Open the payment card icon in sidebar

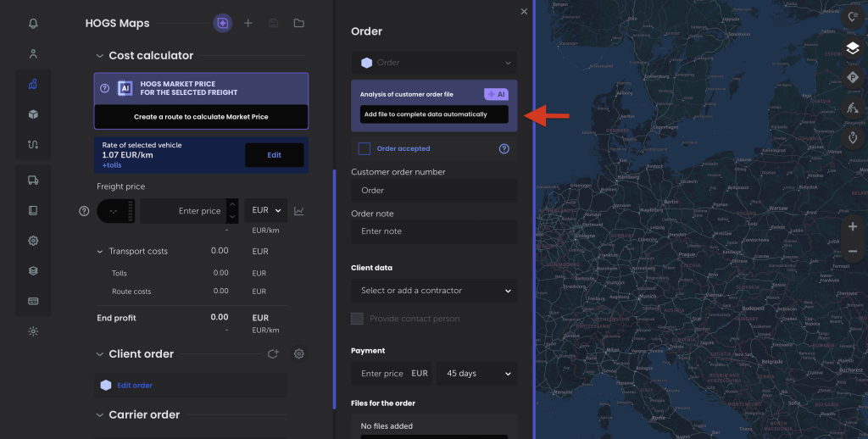[x=33, y=301]
